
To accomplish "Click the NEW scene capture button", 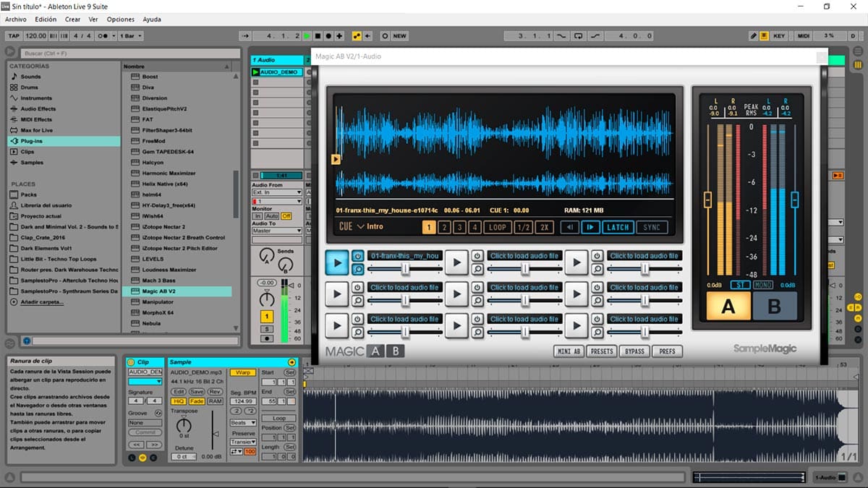I will click(399, 35).
